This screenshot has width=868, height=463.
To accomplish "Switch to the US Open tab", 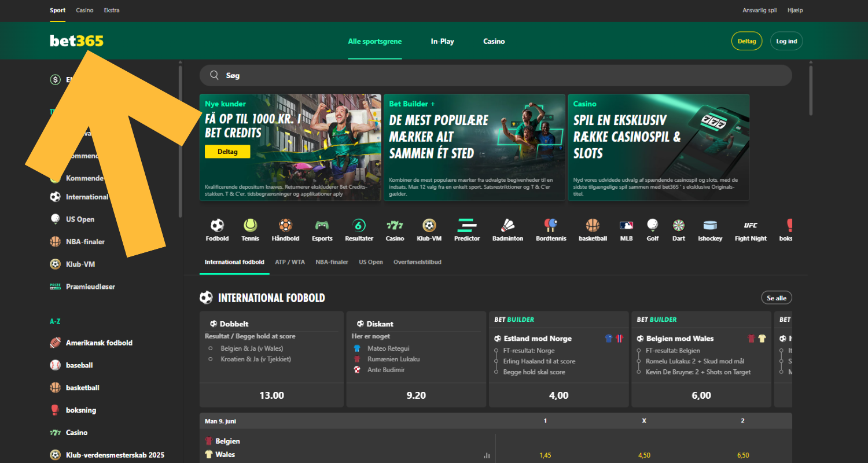I will [371, 262].
